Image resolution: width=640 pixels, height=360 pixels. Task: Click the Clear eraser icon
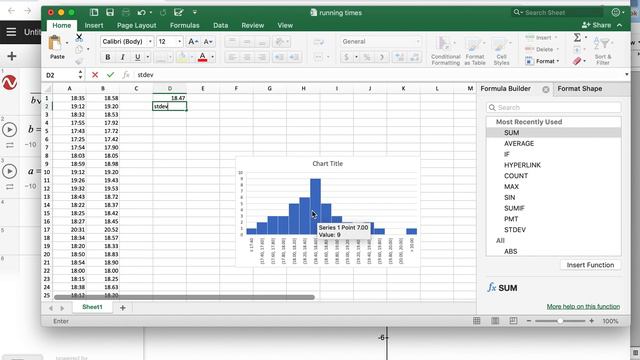[x=576, y=61]
